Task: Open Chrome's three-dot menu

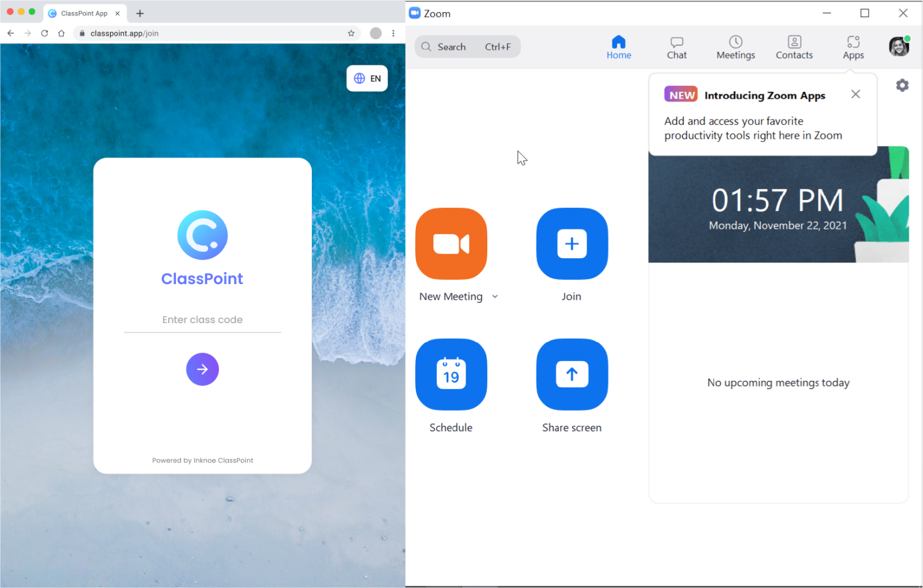Action: tap(394, 34)
